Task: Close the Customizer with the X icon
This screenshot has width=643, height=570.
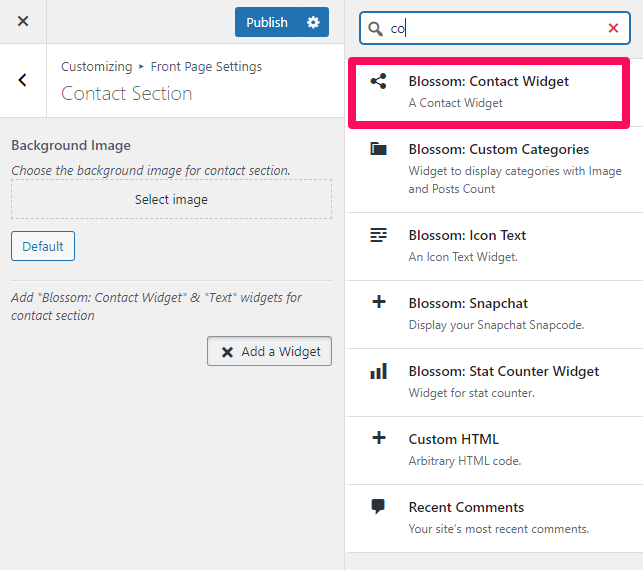Action: click(x=23, y=21)
